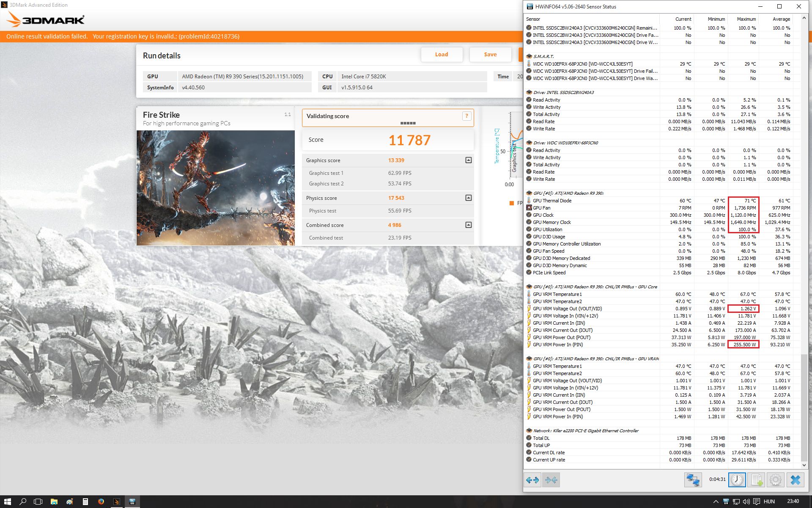
Task: Click the GPU driver name field
Action: pyautogui.click(x=244, y=77)
